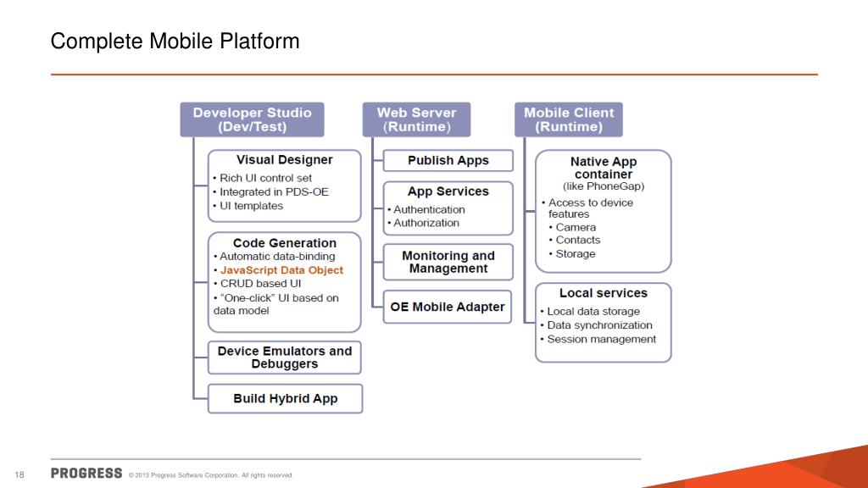Click the 'Access to device features' bullet
868x488 pixels.
[x=587, y=208]
